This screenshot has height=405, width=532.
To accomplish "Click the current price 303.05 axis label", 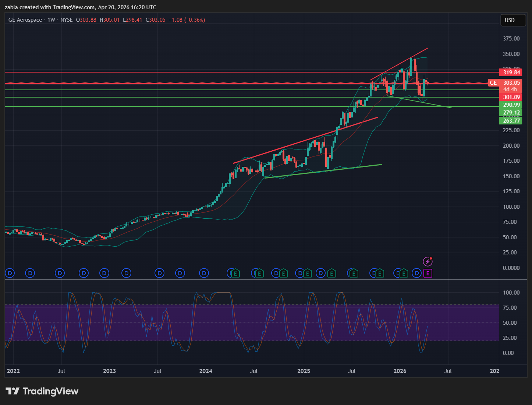I will pyautogui.click(x=511, y=83).
